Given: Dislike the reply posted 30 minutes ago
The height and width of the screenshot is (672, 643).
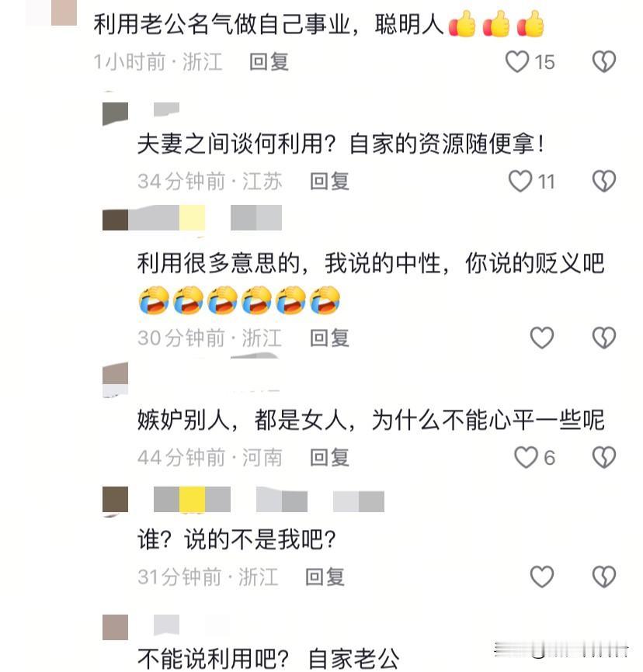Looking at the screenshot, I should click(x=604, y=338).
